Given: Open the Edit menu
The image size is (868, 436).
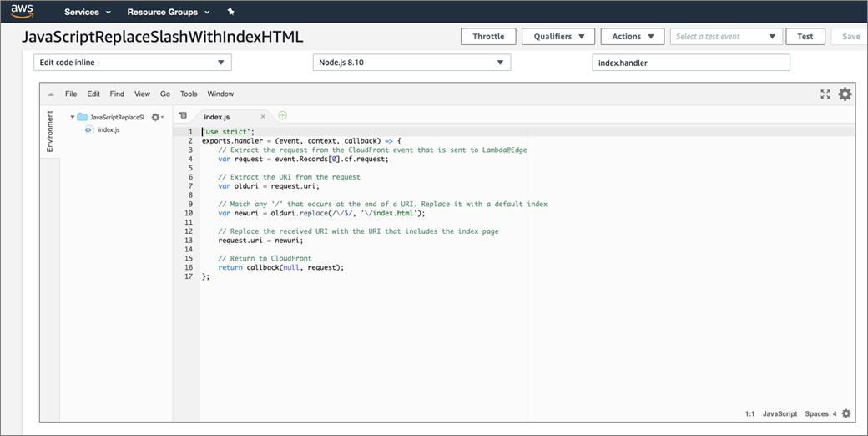Looking at the screenshot, I should tap(93, 94).
